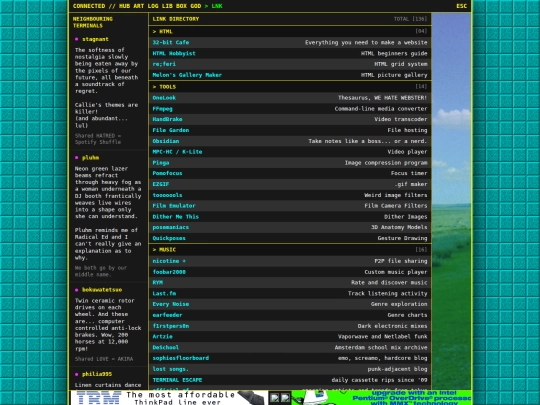Viewport: 540px width, 405px height.
Task: Navigate to the GOD page
Action: 196,6
